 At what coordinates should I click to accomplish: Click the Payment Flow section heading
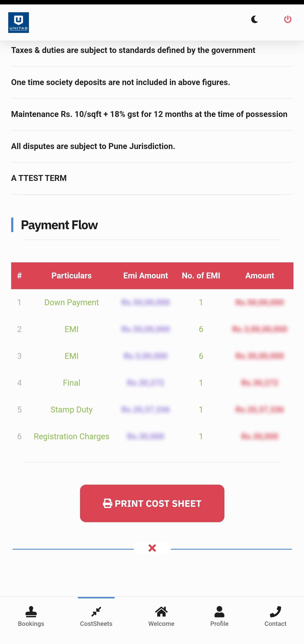(x=59, y=225)
